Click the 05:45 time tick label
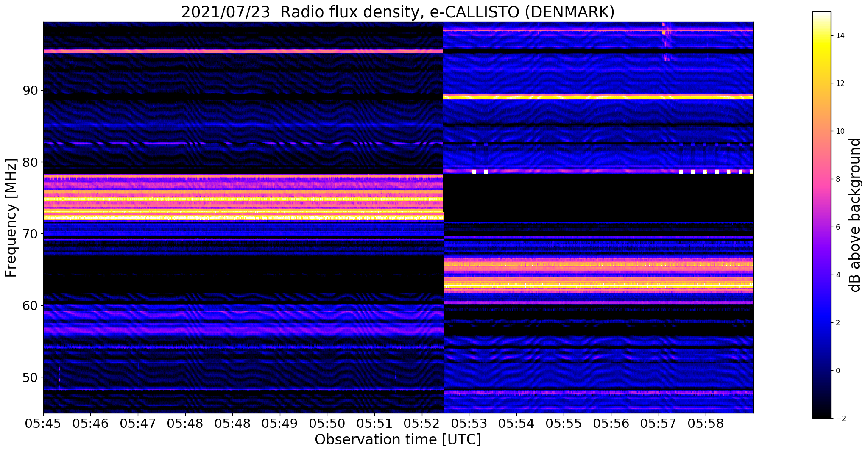This screenshot has height=452, width=868. coord(43,423)
